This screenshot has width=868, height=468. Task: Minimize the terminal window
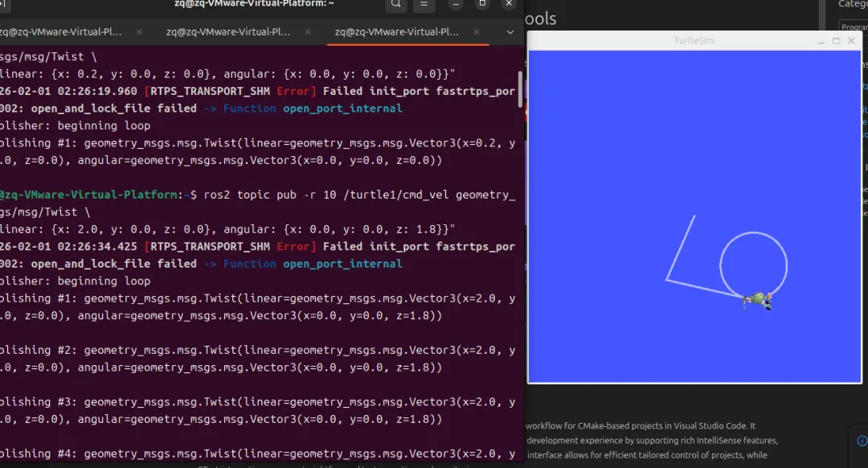[x=456, y=4]
